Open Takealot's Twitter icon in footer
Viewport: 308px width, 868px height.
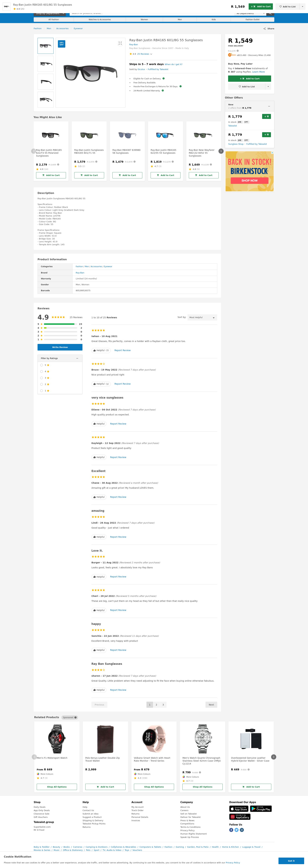[236, 830]
